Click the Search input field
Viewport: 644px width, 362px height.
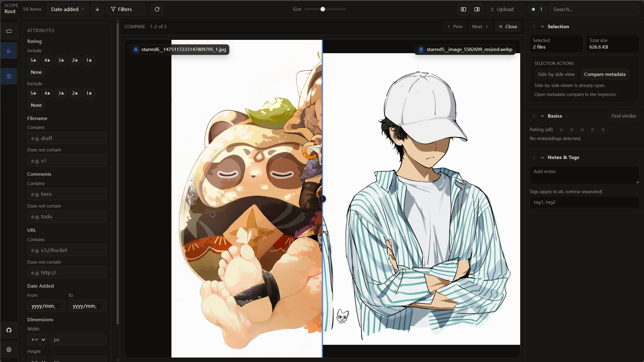(x=595, y=9)
